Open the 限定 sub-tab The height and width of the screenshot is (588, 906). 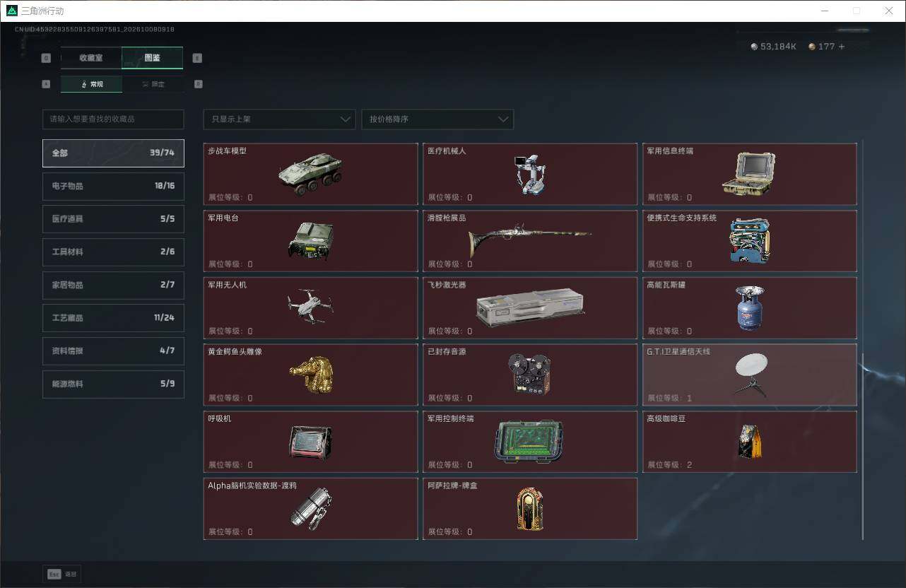(153, 84)
